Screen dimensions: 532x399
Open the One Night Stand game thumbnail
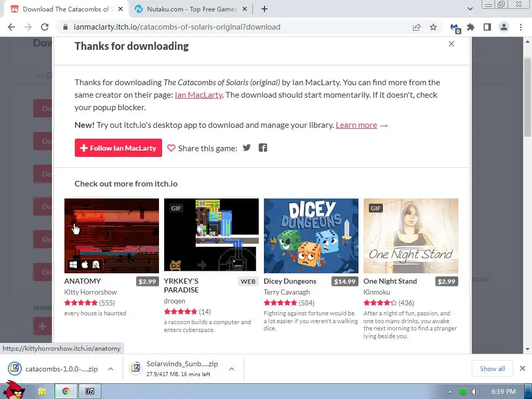coord(411,236)
